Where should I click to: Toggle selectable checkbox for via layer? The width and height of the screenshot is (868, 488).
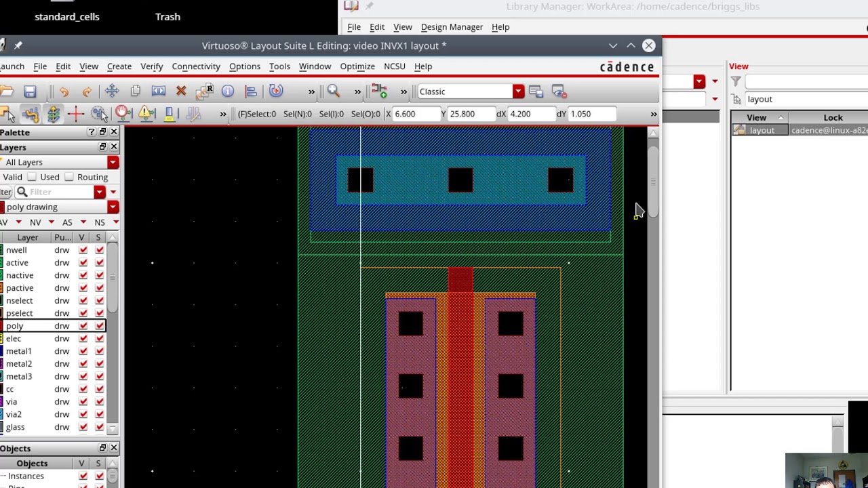pyautogui.click(x=99, y=402)
